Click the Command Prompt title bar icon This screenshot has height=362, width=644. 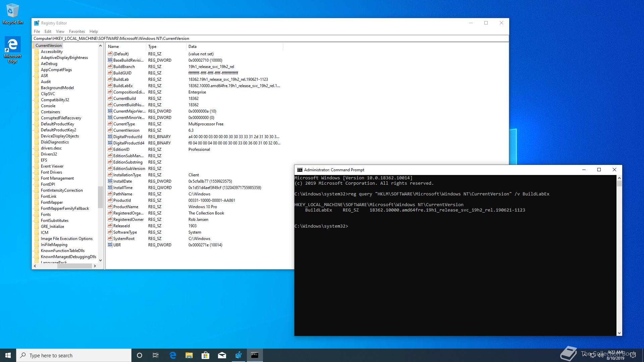click(x=300, y=170)
